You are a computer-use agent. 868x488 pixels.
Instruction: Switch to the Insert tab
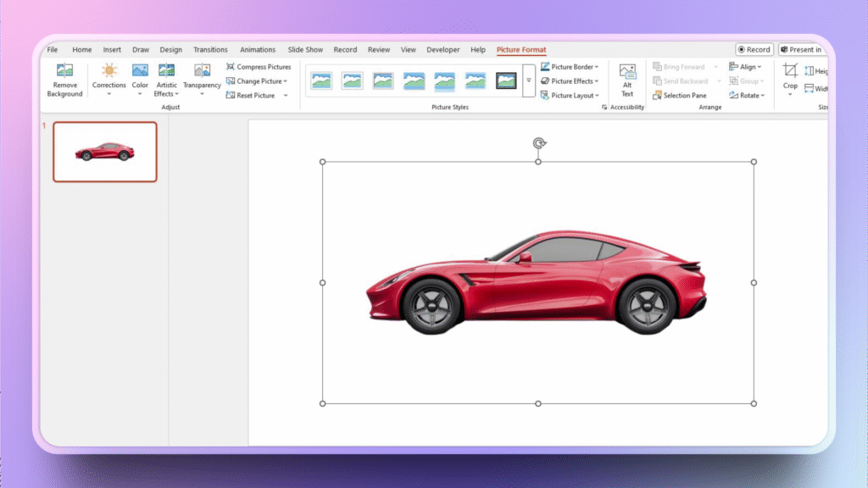pyautogui.click(x=112, y=50)
